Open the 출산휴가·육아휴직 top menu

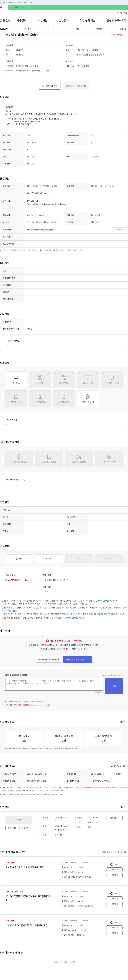(117, 20)
